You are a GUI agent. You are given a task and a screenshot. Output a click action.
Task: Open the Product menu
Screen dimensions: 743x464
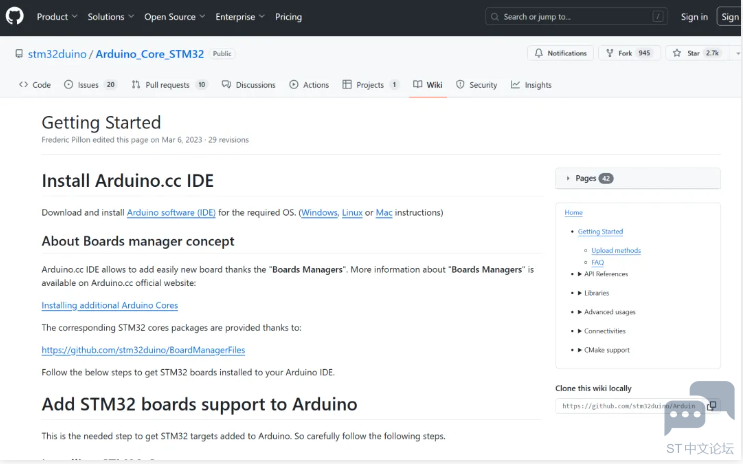click(57, 17)
